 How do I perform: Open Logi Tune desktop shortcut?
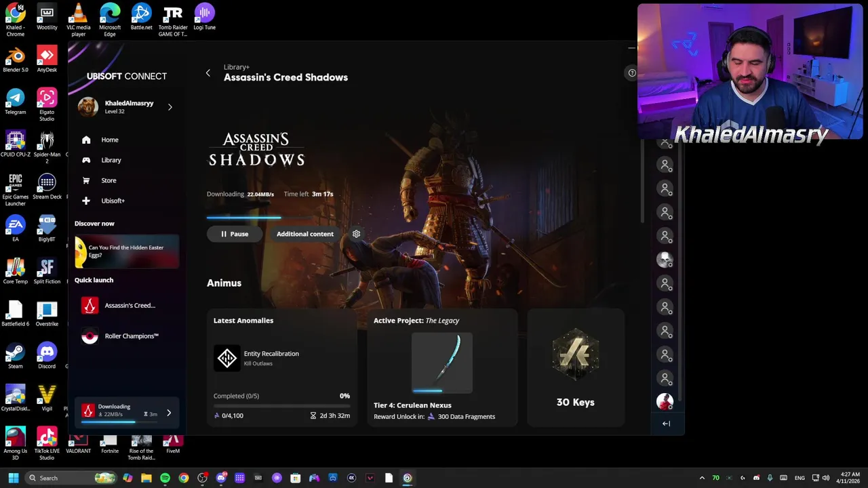click(204, 17)
